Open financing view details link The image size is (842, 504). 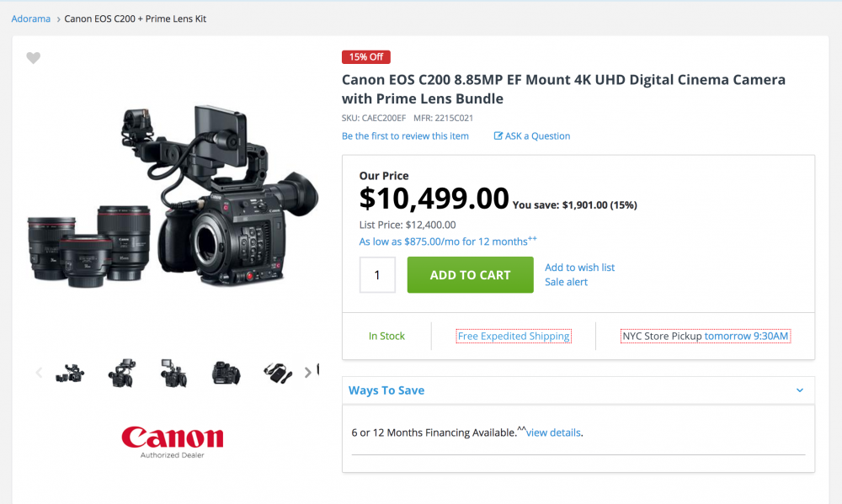click(x=553, y=432)
